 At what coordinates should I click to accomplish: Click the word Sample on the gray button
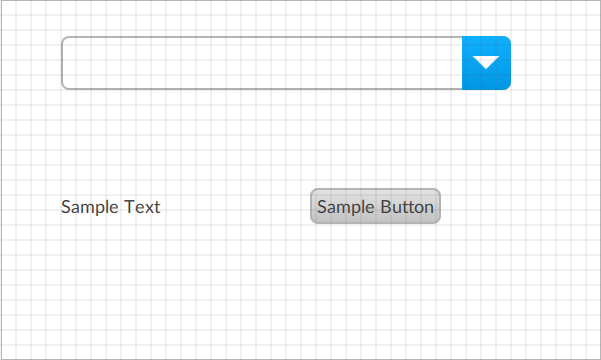click(346, 208)
